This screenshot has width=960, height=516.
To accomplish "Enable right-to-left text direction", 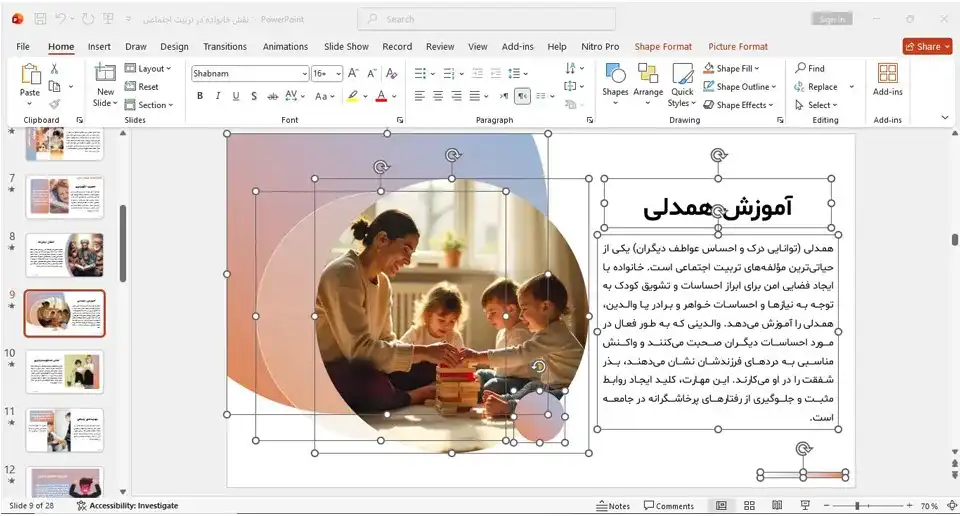I will click(x=522, y=96).
